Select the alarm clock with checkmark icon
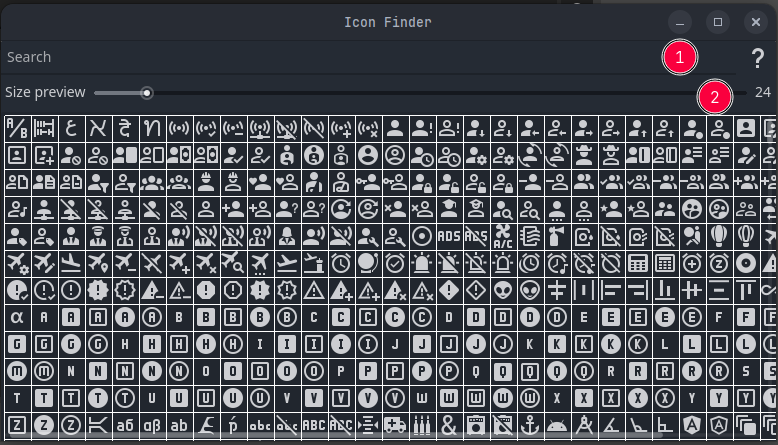 395,263
